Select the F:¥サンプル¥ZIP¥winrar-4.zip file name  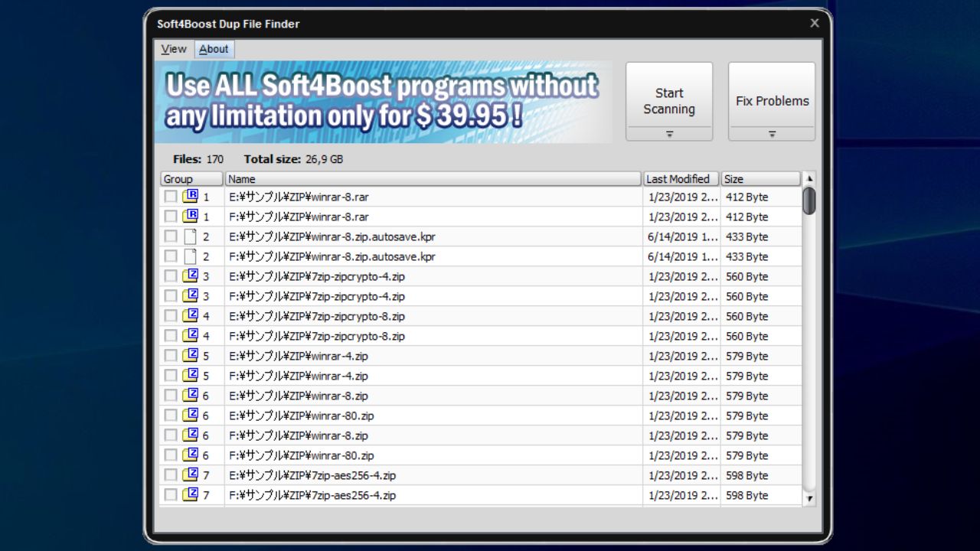tap(299, 376)
